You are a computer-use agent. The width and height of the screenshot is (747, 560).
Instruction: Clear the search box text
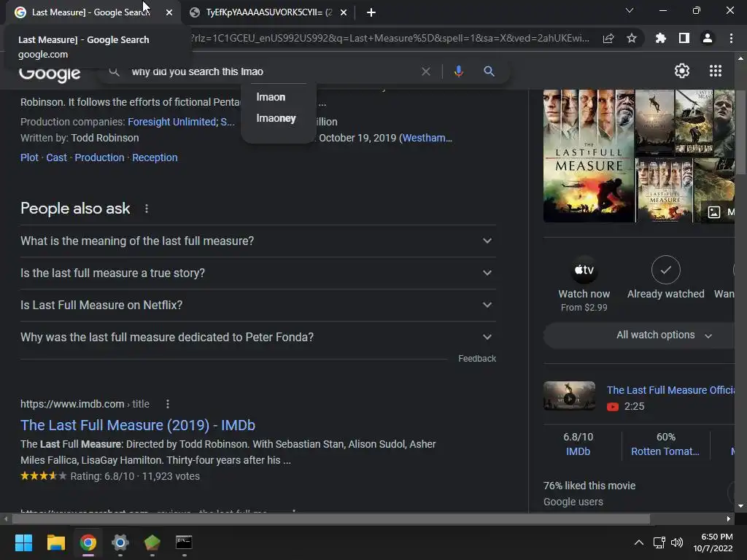pyautogui.click(x=426, y=71)
